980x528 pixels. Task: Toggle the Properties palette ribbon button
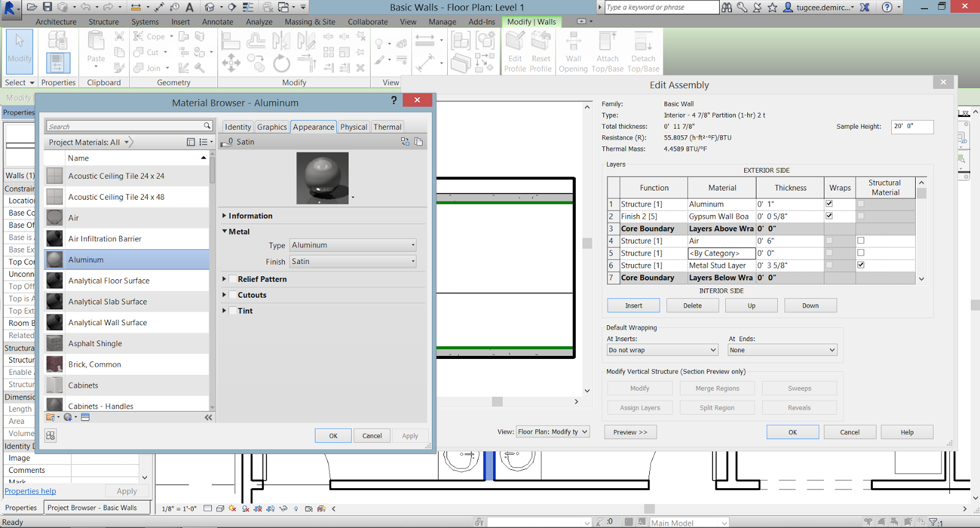(x=58, y=63)
